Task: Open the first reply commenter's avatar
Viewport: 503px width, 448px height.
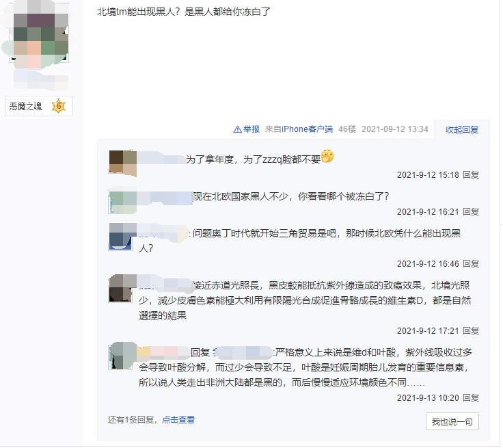Action: (122, 162)
